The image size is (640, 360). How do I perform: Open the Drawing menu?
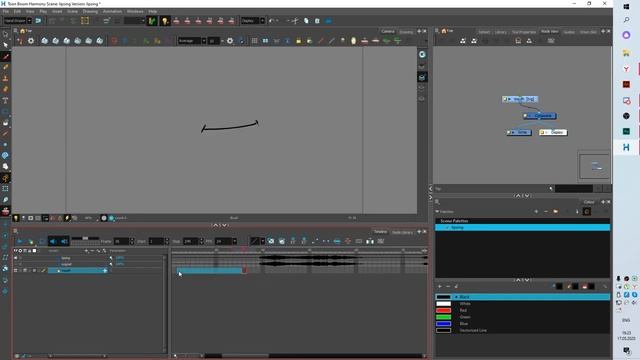[x=90, y=11]
